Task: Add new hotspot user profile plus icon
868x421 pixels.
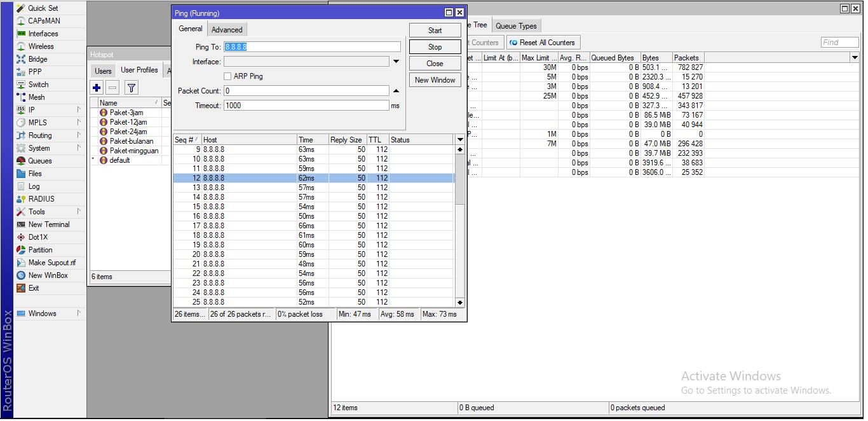Action: [x=97, y=88]
